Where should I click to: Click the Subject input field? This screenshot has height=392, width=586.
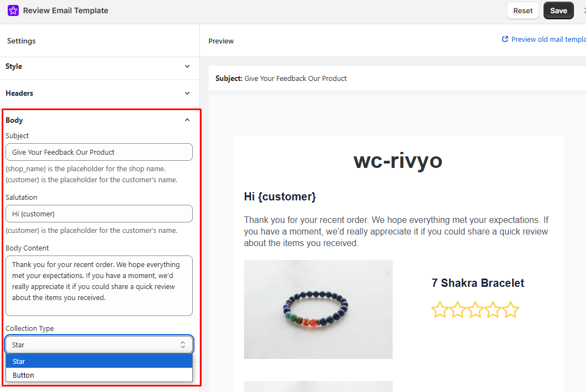tap(99, 152)
